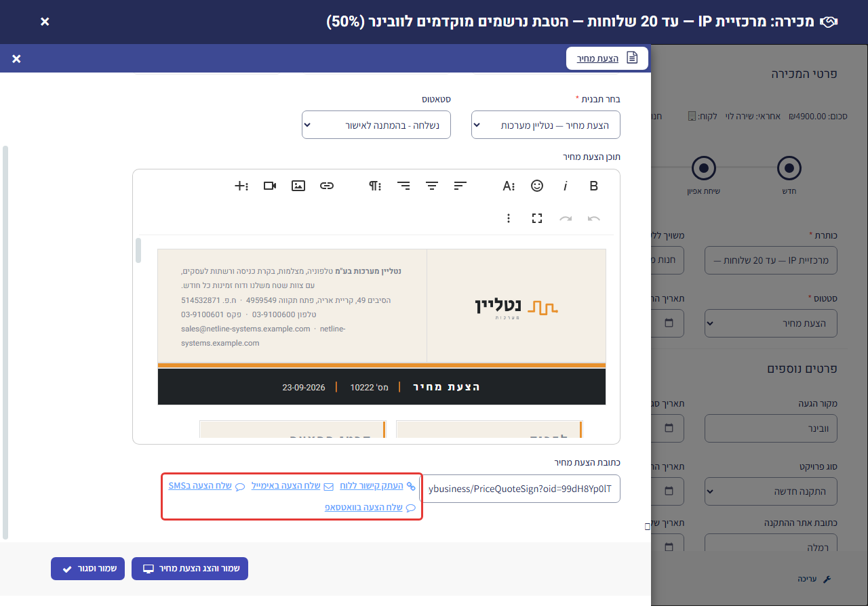The image size is (868, 610).
Task: Open the insert-more plus menu
Action: click(241, 186)
